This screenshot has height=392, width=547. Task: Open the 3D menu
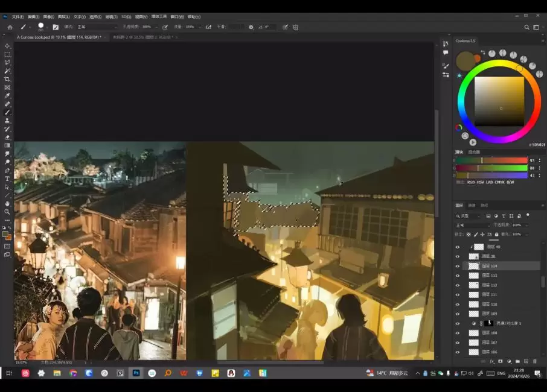point(126,17)
